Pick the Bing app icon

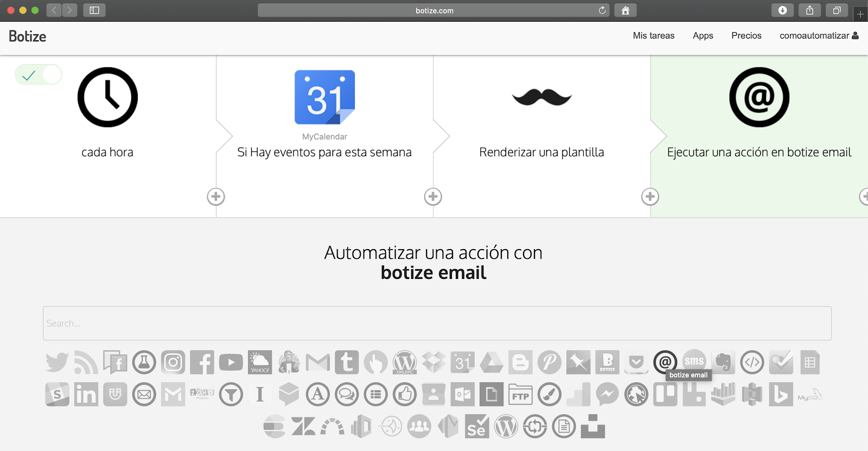[781, 395]
